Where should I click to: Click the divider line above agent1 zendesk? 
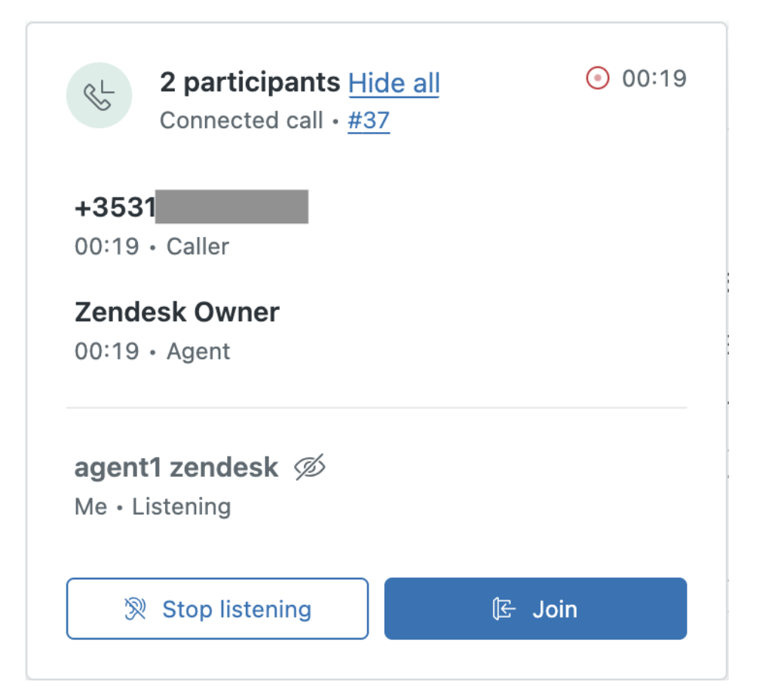coord(377,407)
